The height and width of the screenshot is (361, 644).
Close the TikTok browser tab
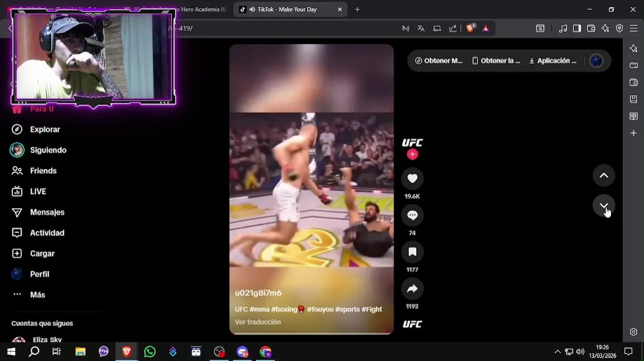[x=340, y=10]
